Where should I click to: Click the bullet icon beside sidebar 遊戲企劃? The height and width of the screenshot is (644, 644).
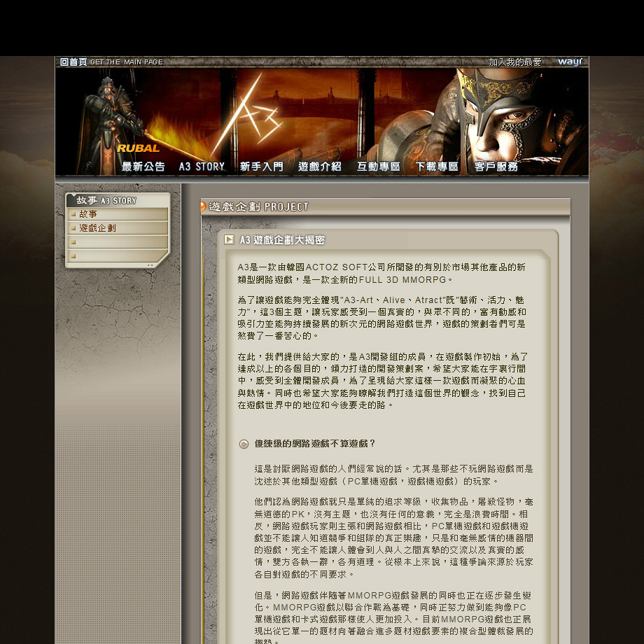[73, 228]
